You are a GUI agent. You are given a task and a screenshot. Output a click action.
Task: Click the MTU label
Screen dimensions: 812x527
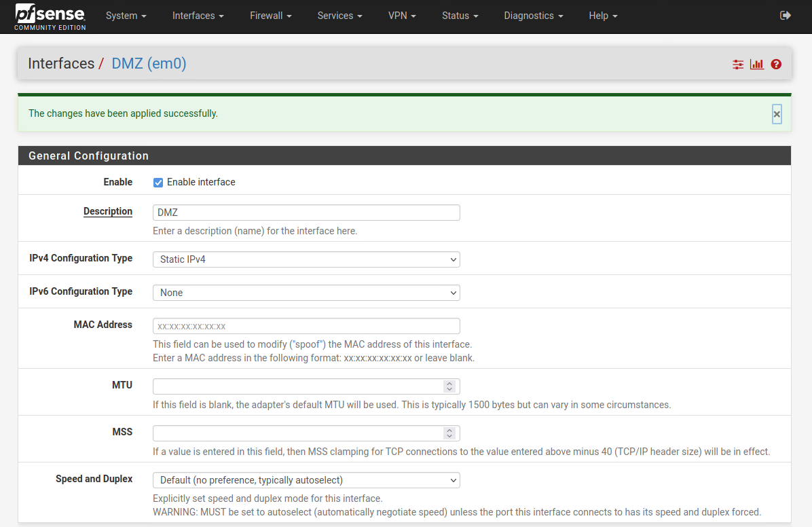pyautogui.click(x=122, y=385)
